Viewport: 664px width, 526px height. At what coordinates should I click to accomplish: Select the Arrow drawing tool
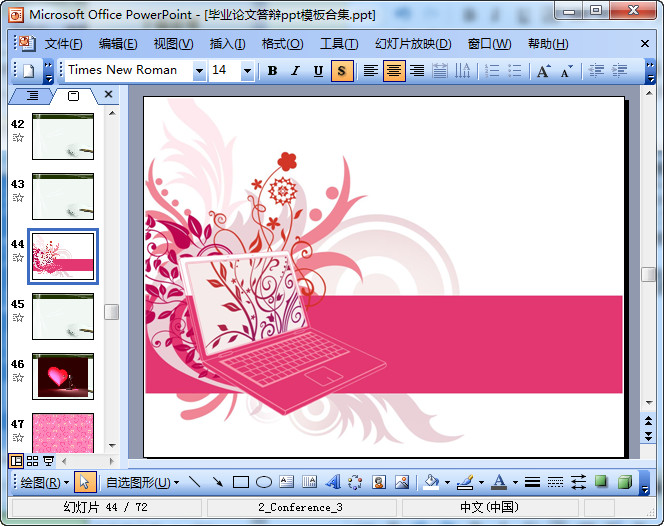tap(218, 482)
